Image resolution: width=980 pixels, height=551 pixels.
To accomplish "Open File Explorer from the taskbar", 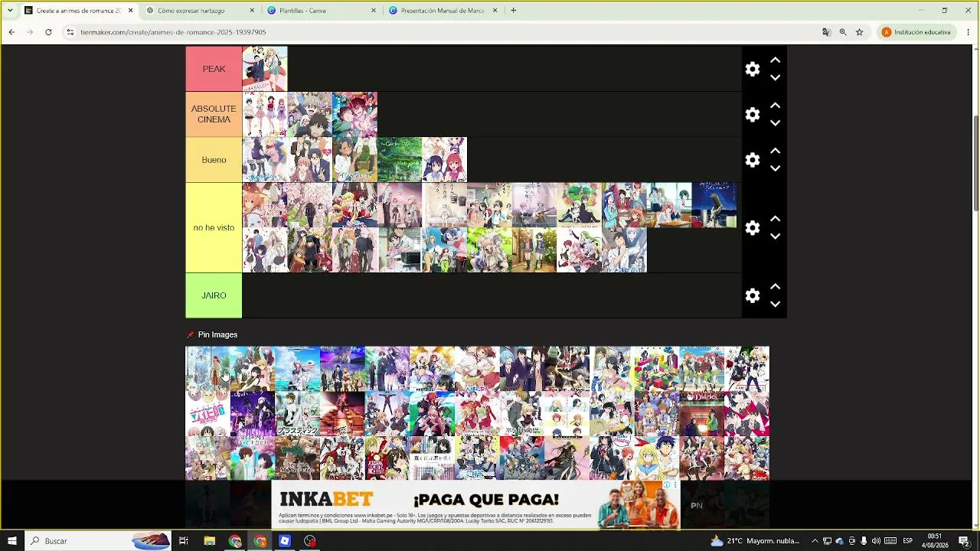I will pyautogui.click(x=209, y=541).
